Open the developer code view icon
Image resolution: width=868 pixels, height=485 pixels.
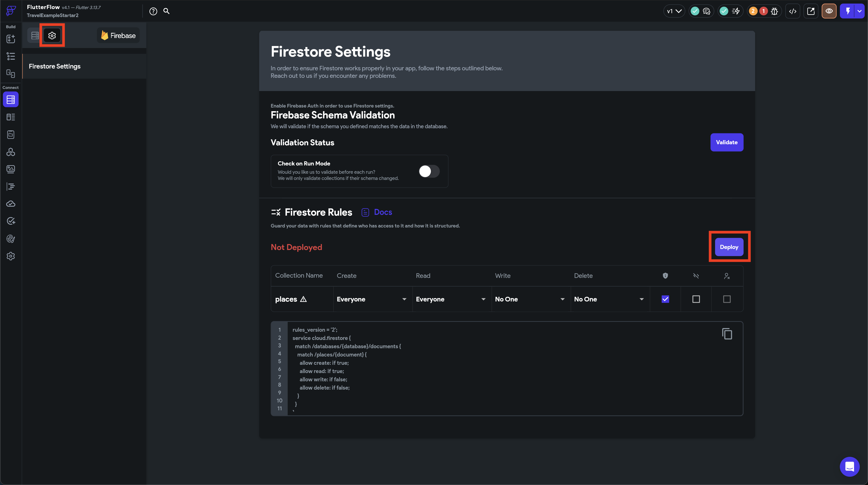pos(793,11)
